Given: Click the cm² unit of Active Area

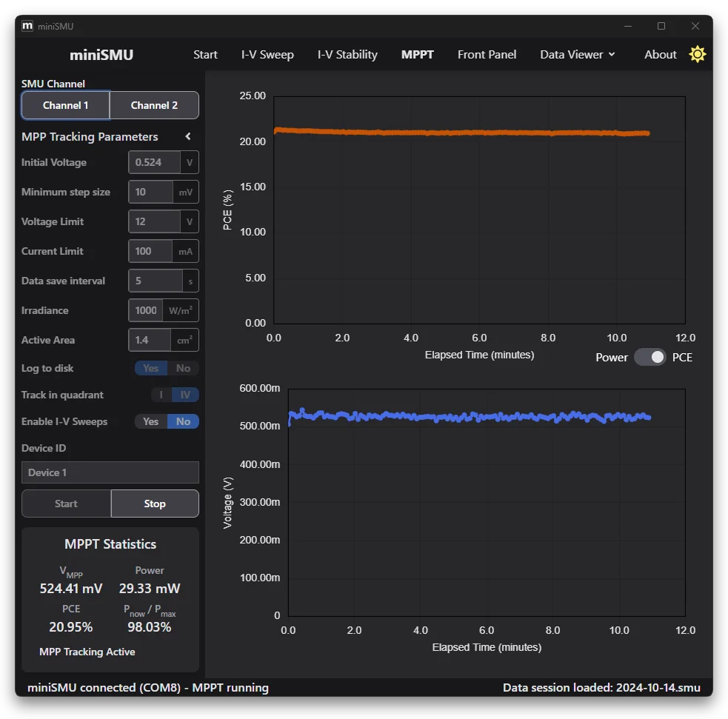Looking at the screenshot, I should tap(185, 340).
